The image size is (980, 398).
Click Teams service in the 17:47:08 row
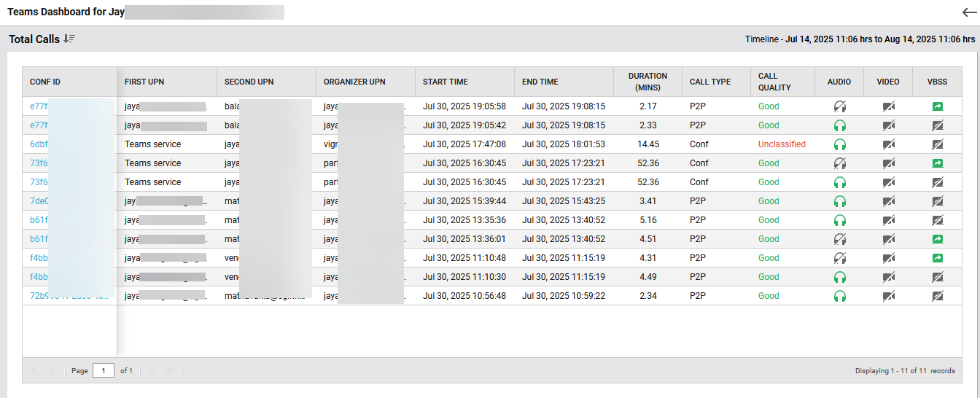coord(153,144)
